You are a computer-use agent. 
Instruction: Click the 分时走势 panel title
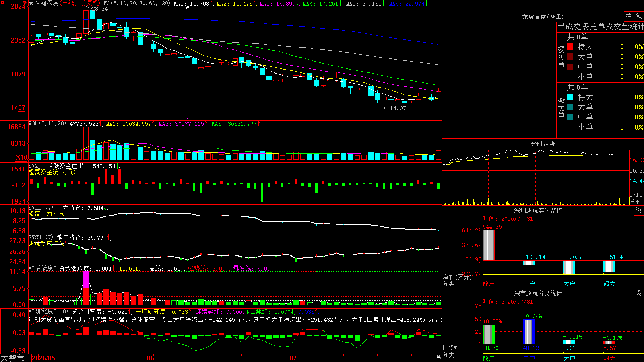click(x=543, y=144)
